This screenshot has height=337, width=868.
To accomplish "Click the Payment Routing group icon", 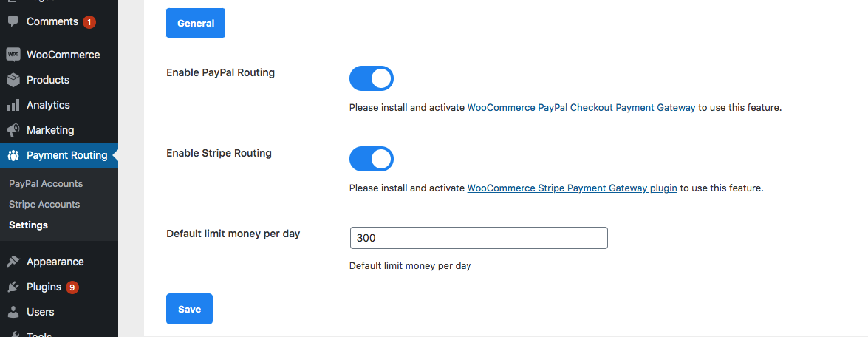I will tap(13, 155).
